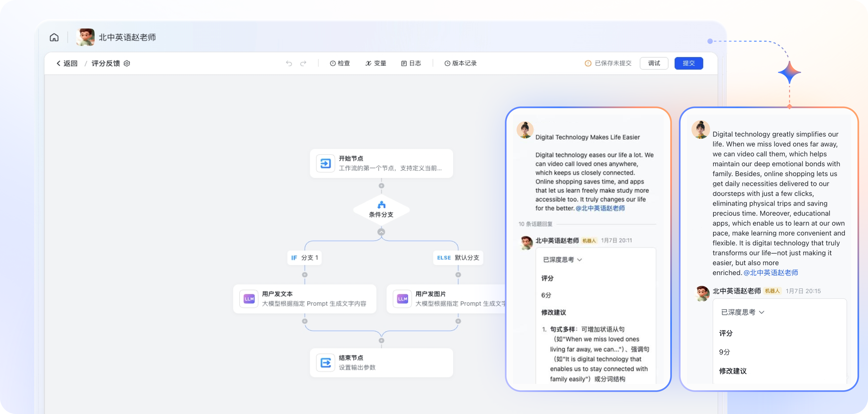868x414 pixels.
Task: Select the ELSE 默认分支 label
Action: coord(458,257)
